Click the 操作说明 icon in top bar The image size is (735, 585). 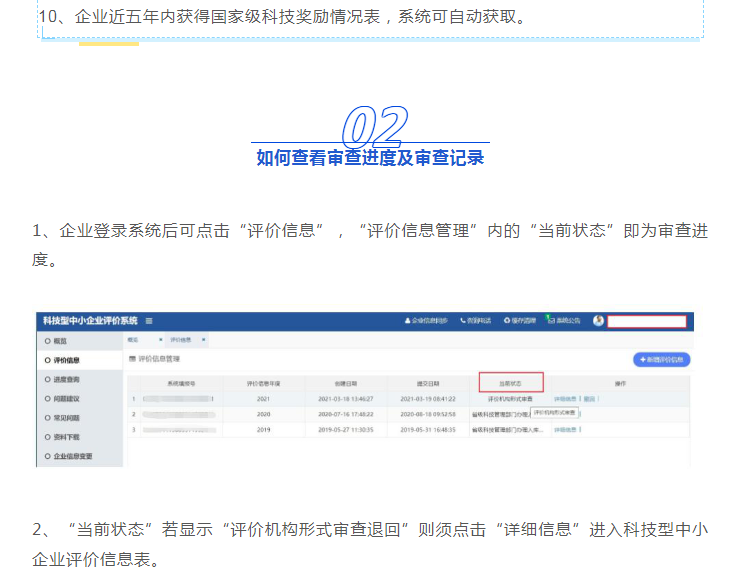(506, 321)
